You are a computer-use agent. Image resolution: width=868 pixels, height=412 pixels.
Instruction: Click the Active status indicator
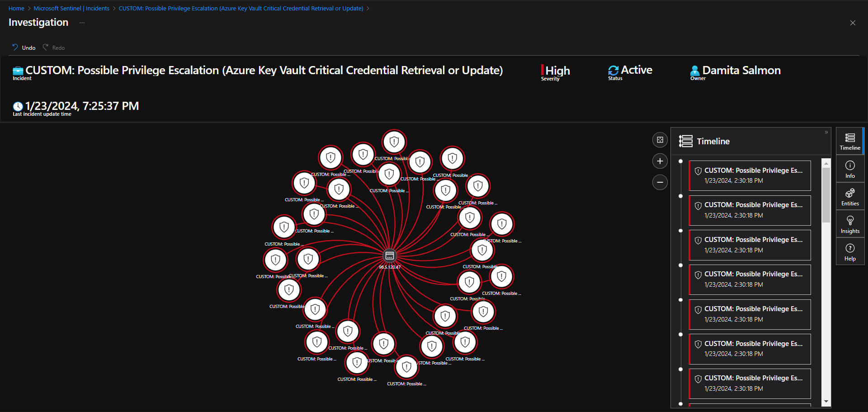(x=630, y=72)
